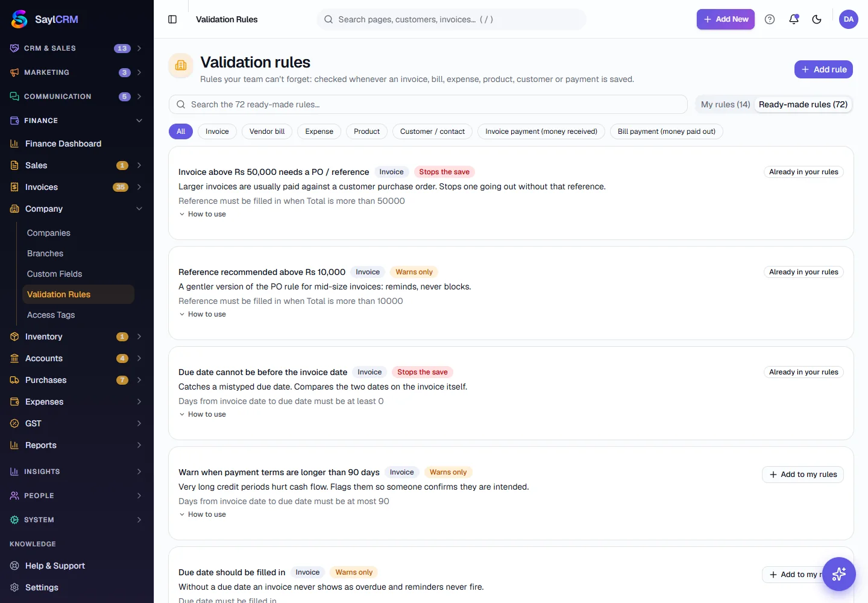This screenshot has height=603, width=868.
Task: Focus the global search pages box
Action: pos(451,19)
